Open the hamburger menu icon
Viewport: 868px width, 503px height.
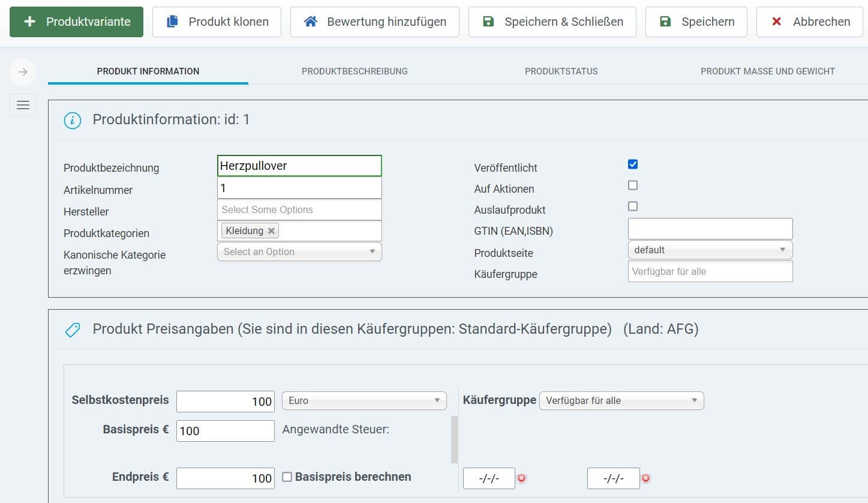tap(23, 105)
